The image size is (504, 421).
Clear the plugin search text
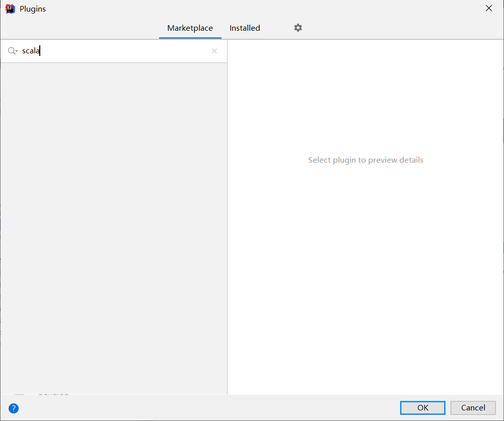tap(214, 51)
